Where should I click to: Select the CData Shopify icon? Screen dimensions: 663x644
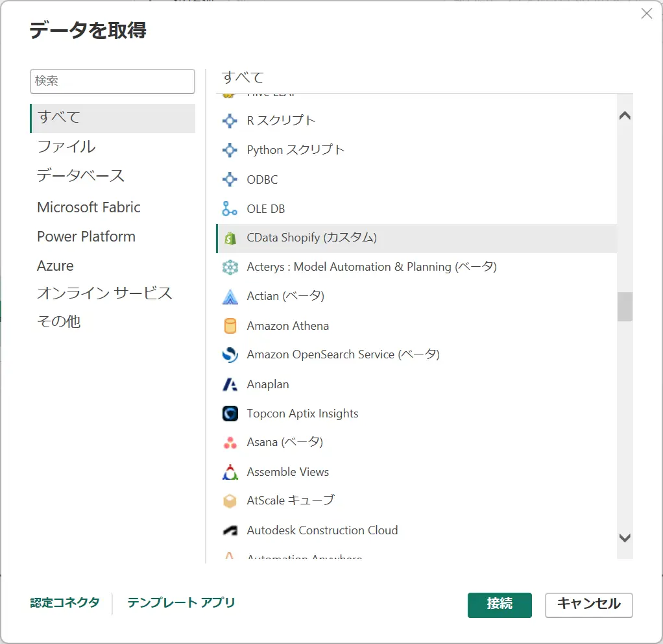pyautogui.click(x=230, y=238)
